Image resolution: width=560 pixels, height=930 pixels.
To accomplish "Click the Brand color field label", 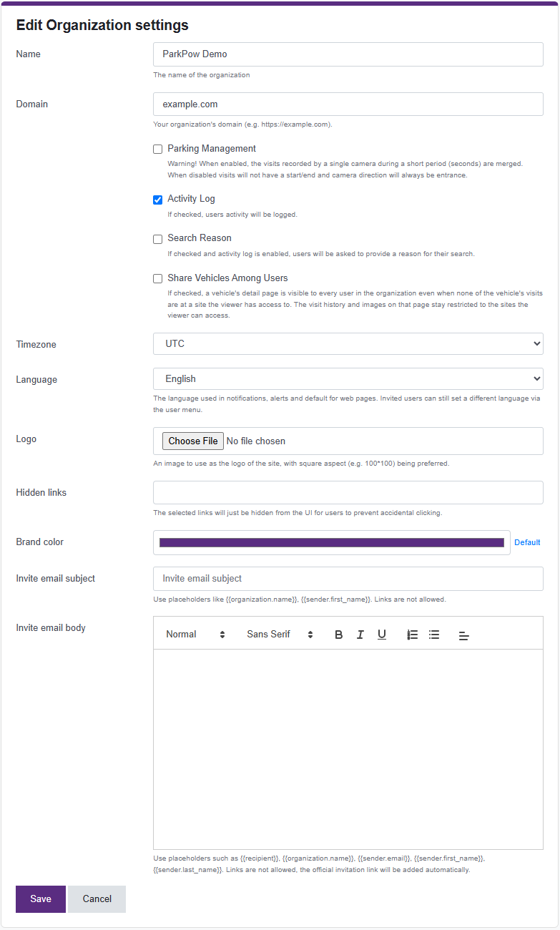I will [x=40, y=542].
